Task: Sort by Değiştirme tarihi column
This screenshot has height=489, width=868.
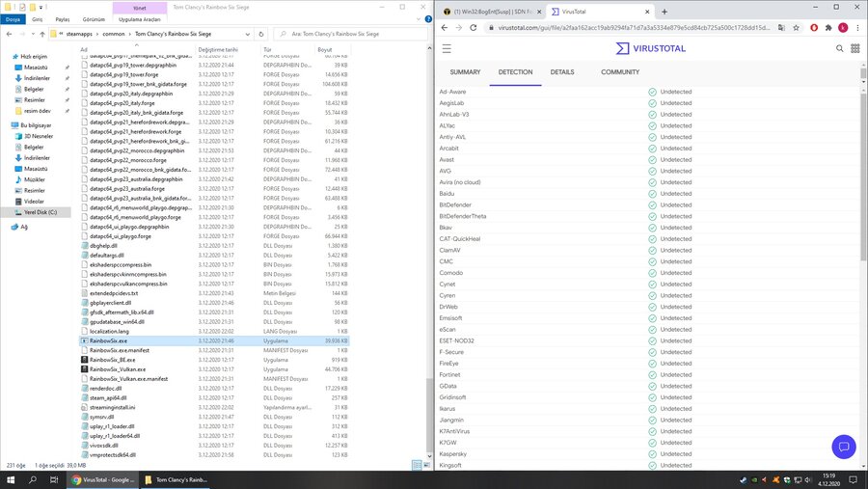Action: pyautogui.click(x=218, y=50)
